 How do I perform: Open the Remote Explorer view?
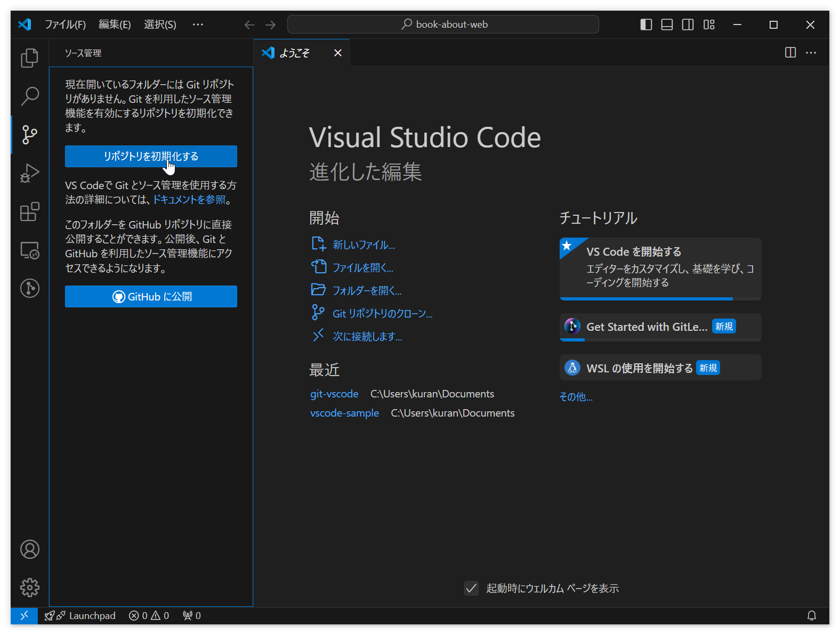(x=30, y=250)
